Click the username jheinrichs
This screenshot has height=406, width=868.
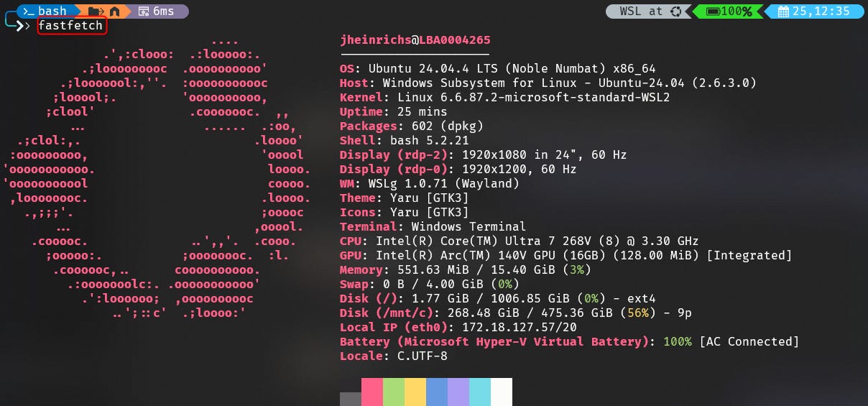pos(376,40)
